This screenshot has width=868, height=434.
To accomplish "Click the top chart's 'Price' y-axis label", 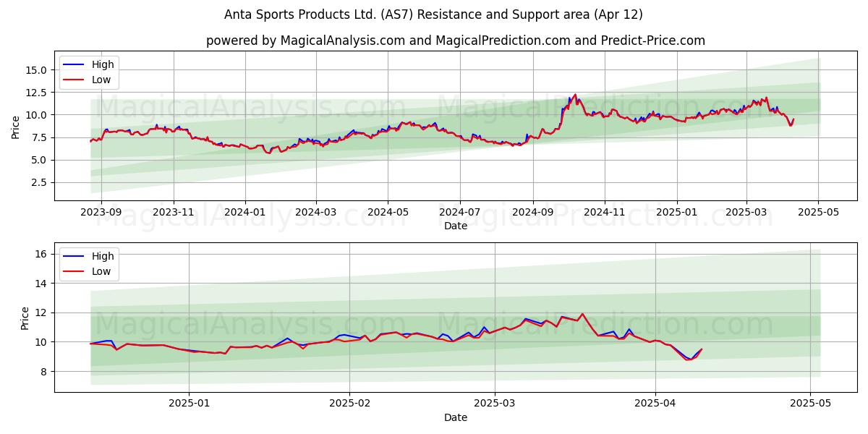I will [x=15, y=126].
